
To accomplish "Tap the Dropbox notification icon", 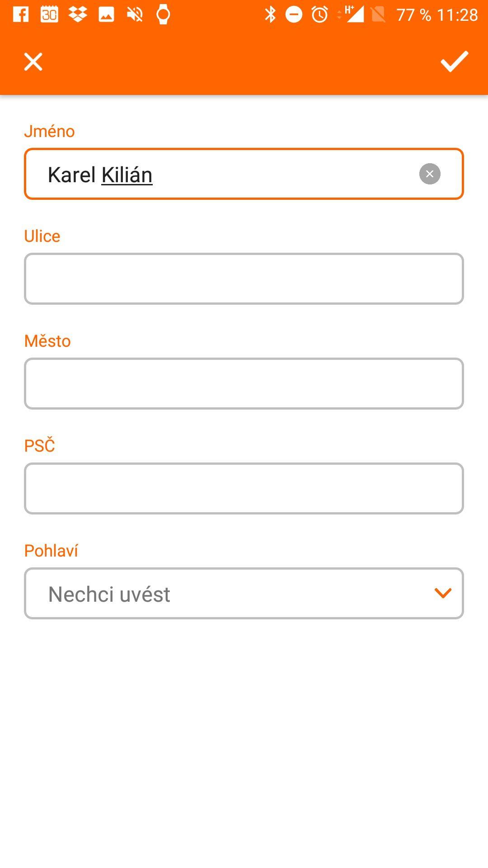I will click(x=78, y=14).
